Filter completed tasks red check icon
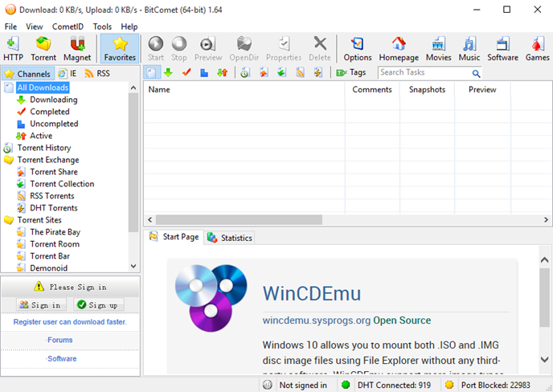 (x=186, y=72)
